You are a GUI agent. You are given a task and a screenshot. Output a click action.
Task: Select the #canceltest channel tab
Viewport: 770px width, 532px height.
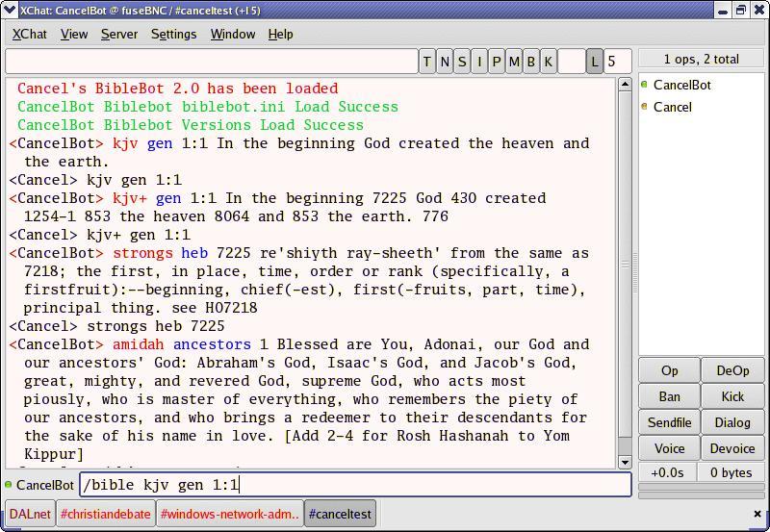pos(341,514)
